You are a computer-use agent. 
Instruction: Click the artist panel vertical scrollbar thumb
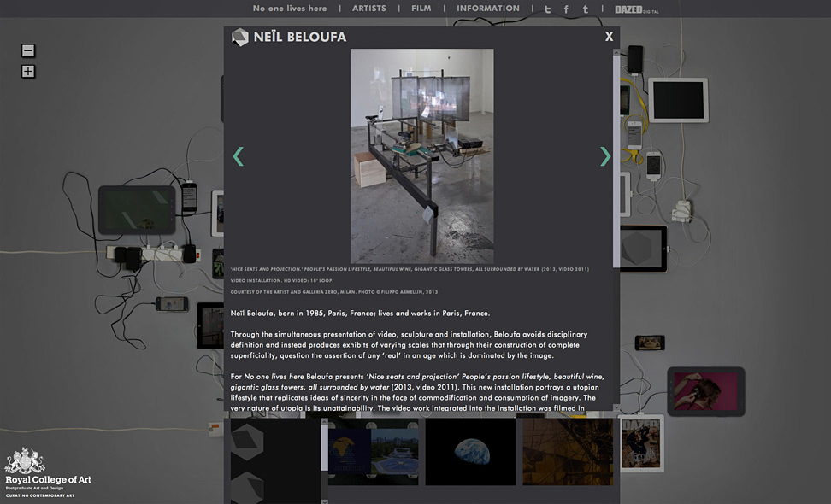[616, 161]
